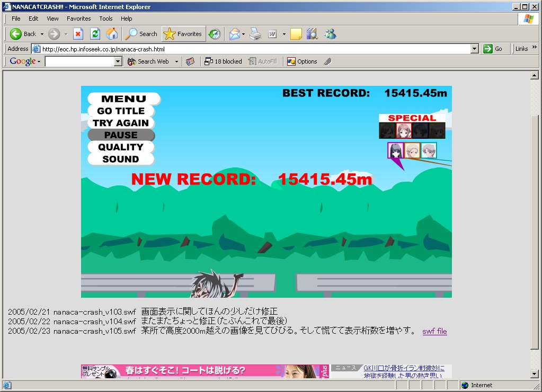Screen dimensions: 542x392
Task: Click the Windows flag logo throbber
Action: [528, 19]
